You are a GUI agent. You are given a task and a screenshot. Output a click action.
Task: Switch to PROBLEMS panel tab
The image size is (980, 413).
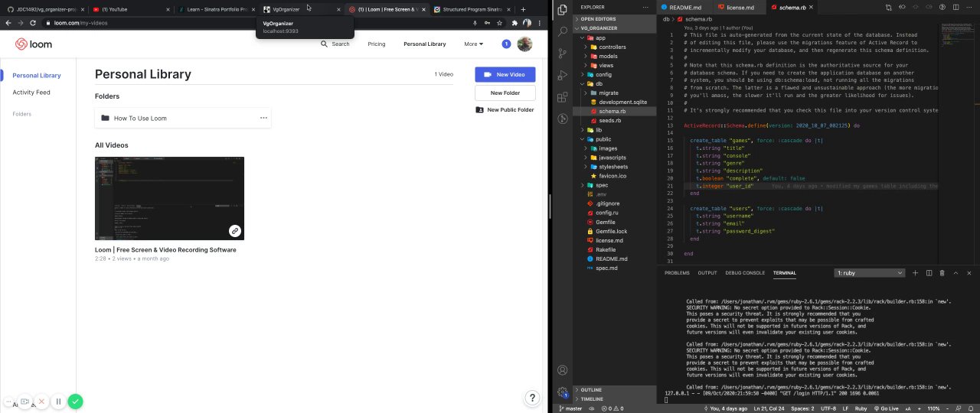tap(677, 273)
